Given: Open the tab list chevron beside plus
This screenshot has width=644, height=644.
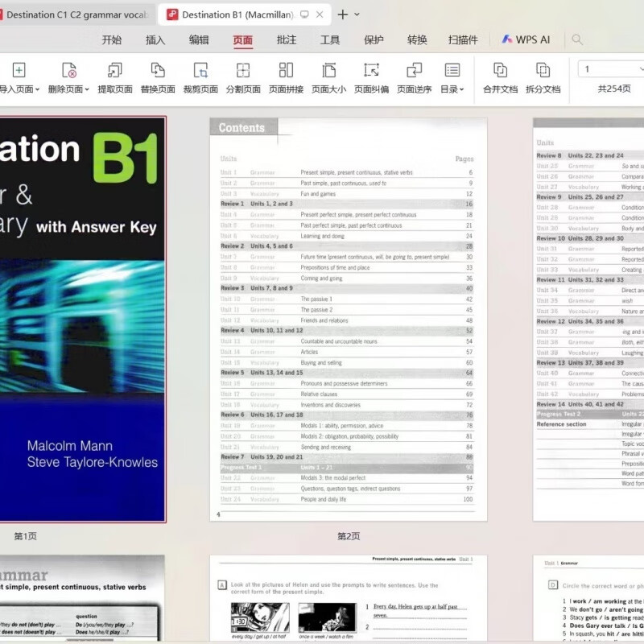Looking at the screenshot, I should pos(357,14).
